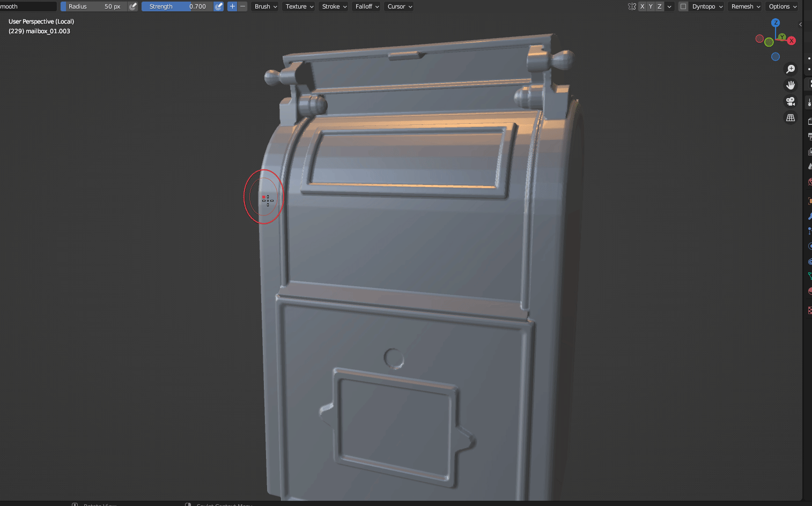Click the Strength slider showing 0.700

[177, 6]
